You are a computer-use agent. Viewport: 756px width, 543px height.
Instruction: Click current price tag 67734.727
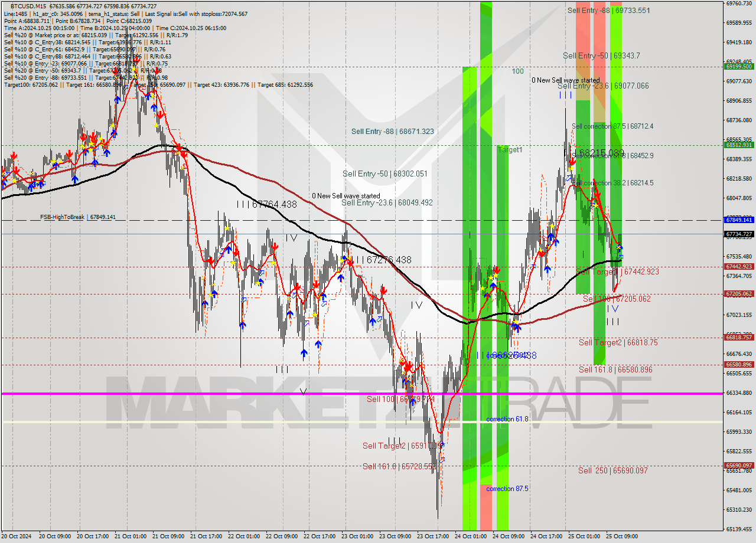click(738, 234)
